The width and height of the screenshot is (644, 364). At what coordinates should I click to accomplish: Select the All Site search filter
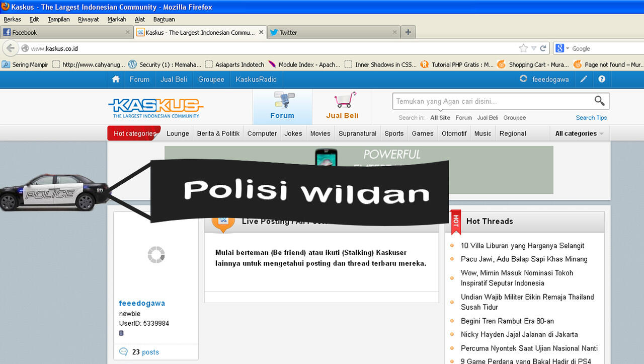tap(440, 118)
